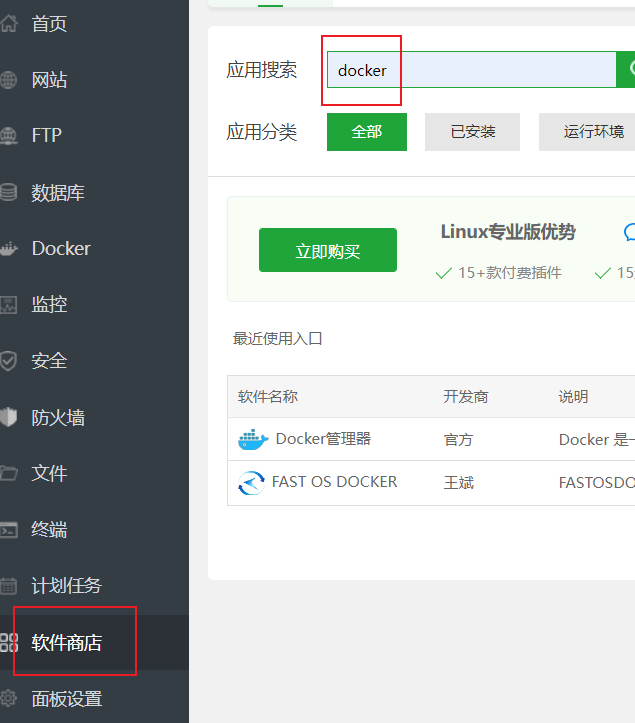The height and width of the screenshot is (723, 635).
Task: Click the FASTOSDO description text
Action: (x=597, y=483)
